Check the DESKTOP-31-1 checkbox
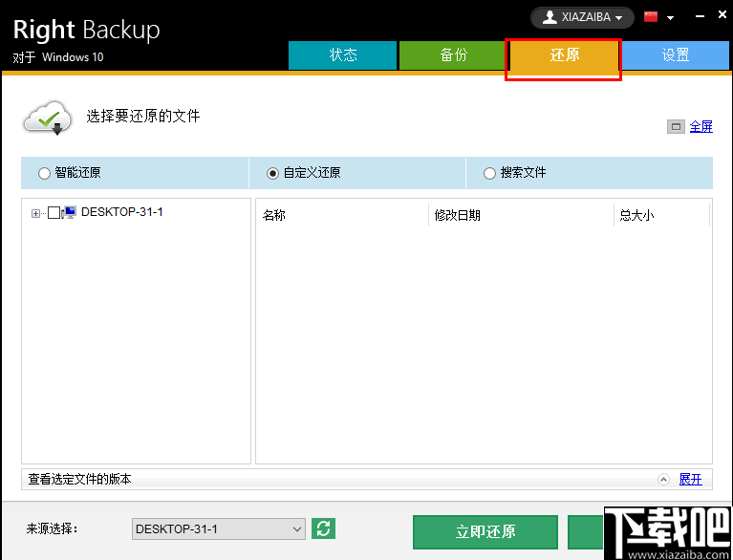The image size is (733, 560). (54, 213)
